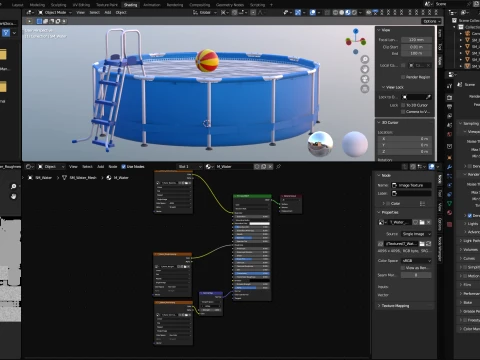Open the viewport Add menu
This screenshot has width=480, height=360.
(x=108, y=12)
